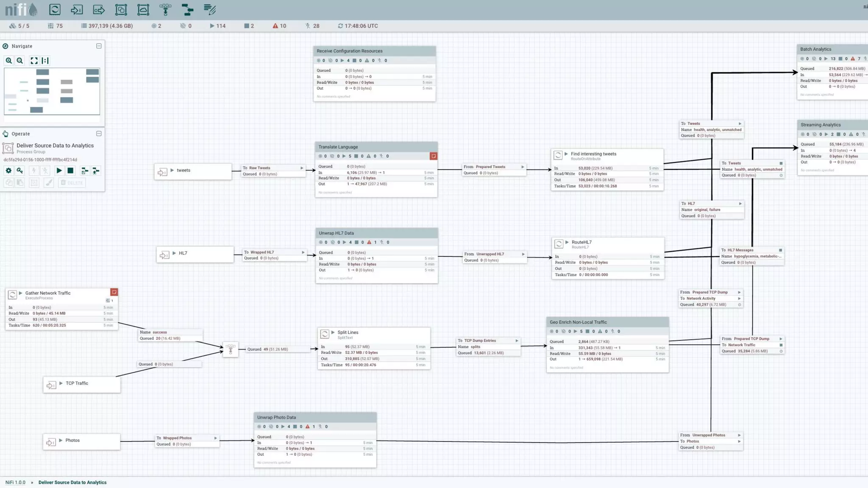Click the Input Port toolbar icon
This screenshot has height=488, width=868.
point(77,9)
